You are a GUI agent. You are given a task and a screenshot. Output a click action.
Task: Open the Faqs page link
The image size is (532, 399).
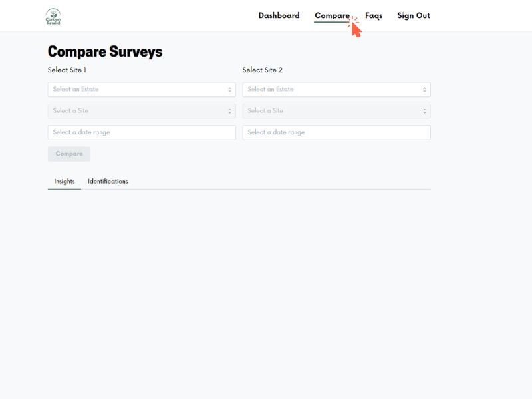374,15
